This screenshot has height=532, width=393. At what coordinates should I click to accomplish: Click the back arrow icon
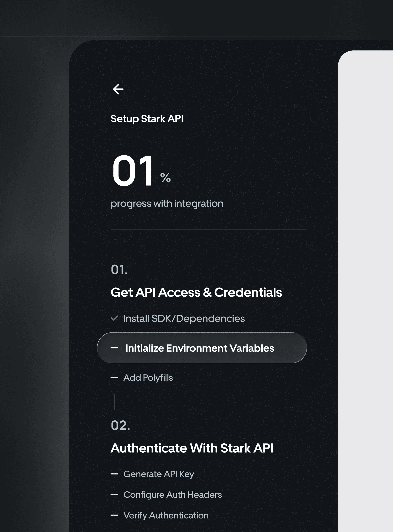pos(118,89)
